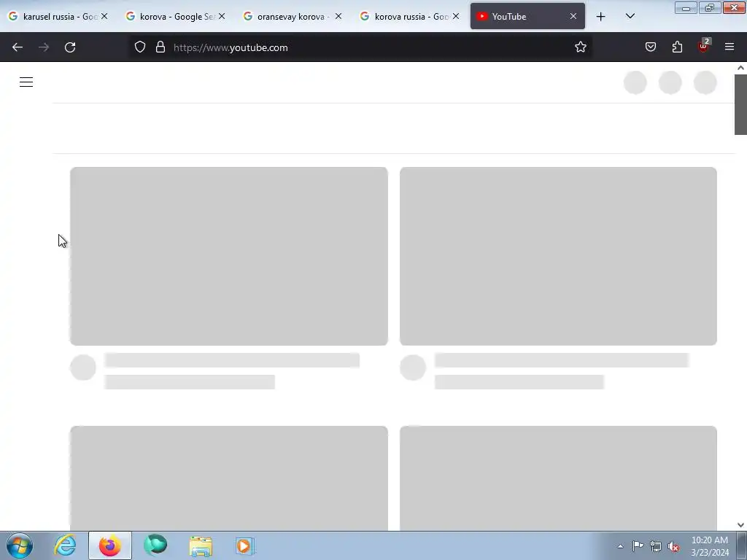The width and height of the screenshot is (747, 560).
Task: Launch Internet Explorer from the taskbar
Action: tap(65, 545)
